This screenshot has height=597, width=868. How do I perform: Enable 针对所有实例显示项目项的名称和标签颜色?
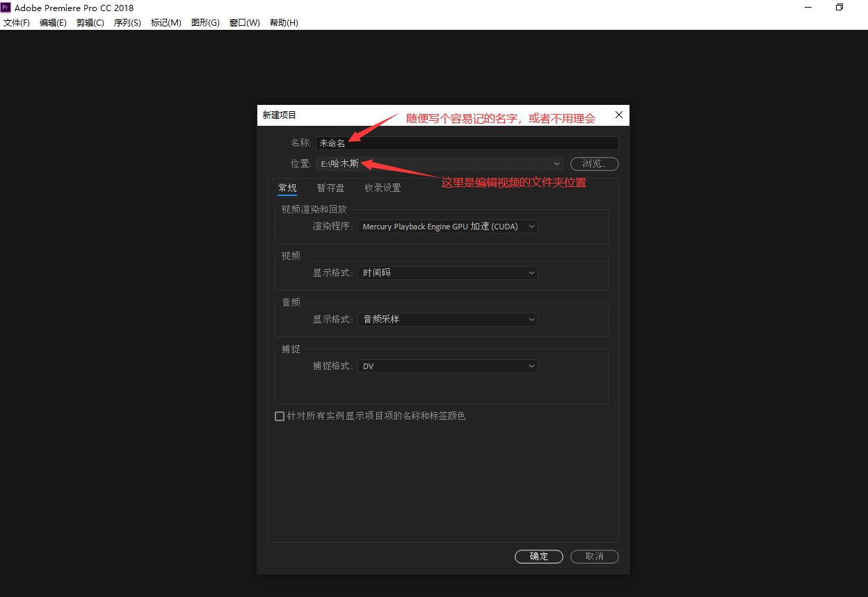[x=280, y=416]
